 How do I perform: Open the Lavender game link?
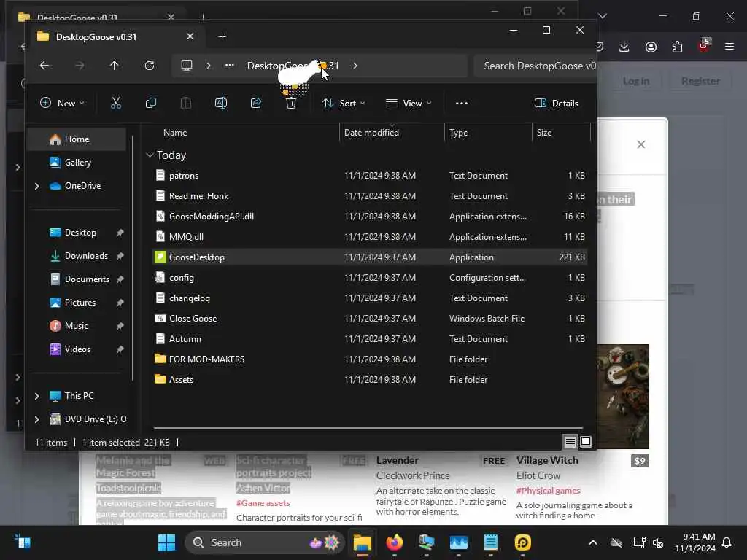398,461
